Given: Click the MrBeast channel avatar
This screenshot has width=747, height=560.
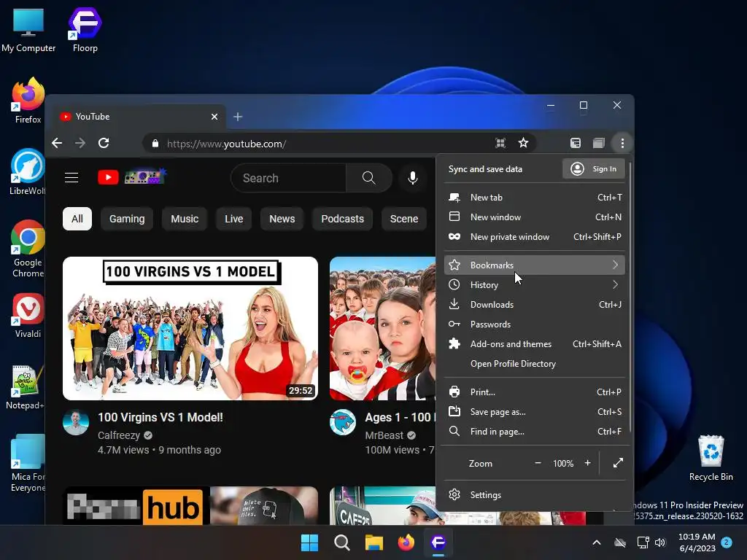Looking at the screenshot, I should tap(343, 422).
